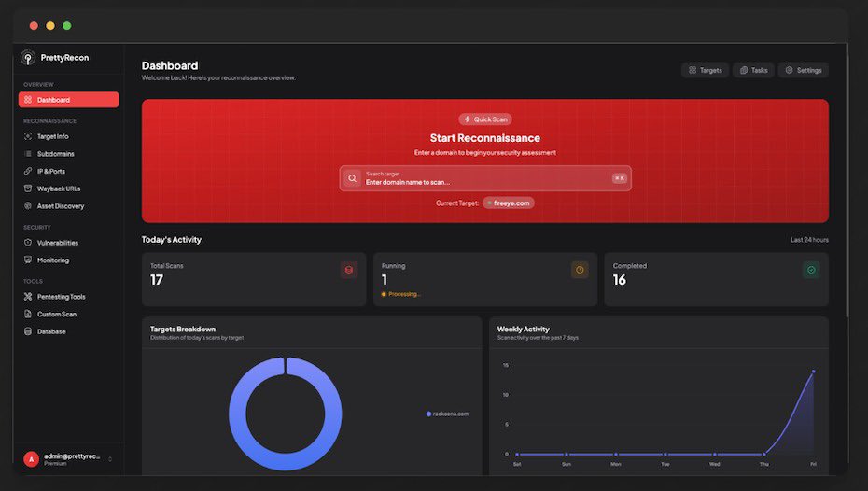Click the freeye.com current target chip
Screen dimensions: 868x491
(x=508, y=203)
